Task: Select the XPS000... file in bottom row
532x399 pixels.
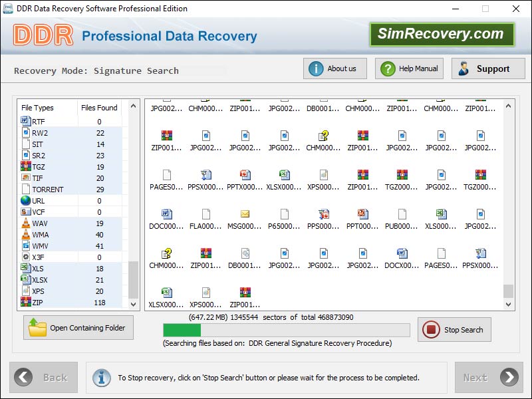Action: [x=206, y=293]
